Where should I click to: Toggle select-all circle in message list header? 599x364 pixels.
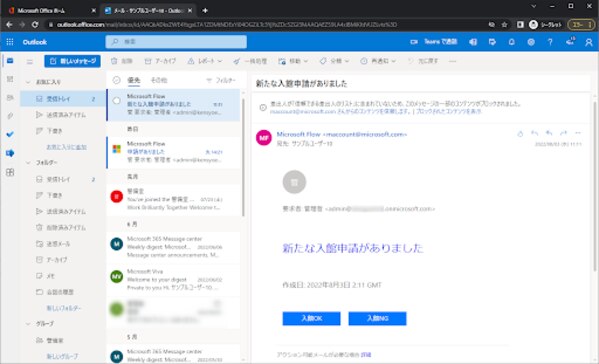(x=117, y=80)
